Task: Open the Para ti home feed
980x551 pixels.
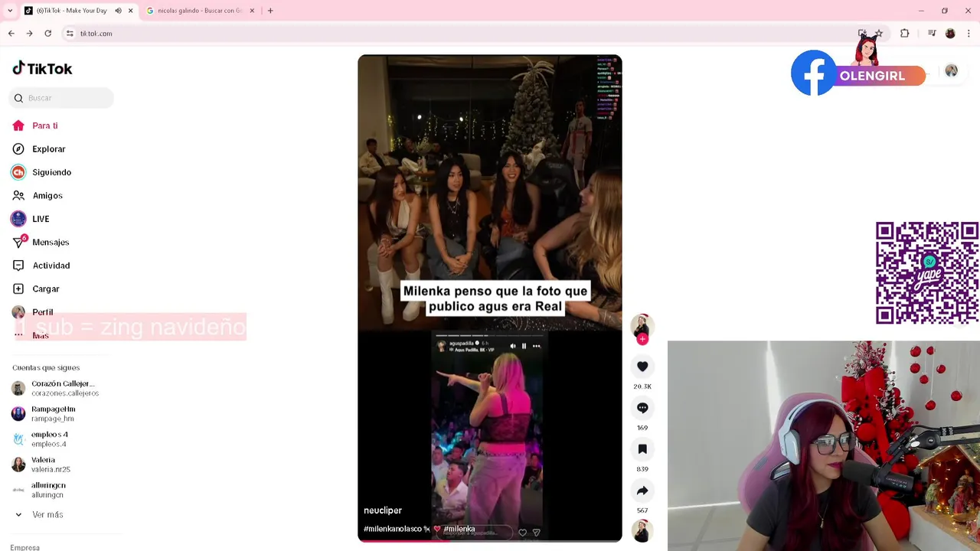Action: (x=35, y=126)
